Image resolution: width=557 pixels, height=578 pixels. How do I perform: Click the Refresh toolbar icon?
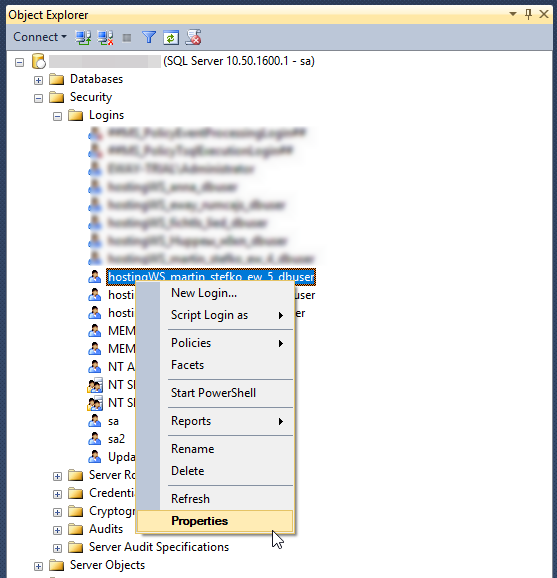171,37
